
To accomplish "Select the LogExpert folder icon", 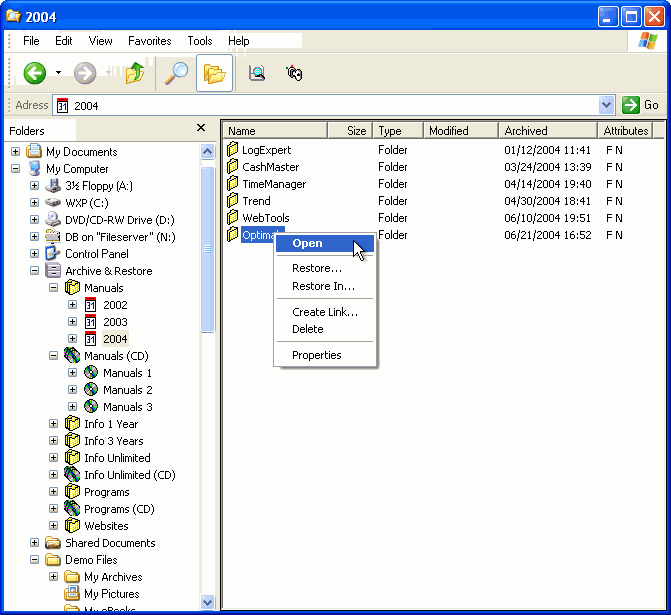I will pyautogui.click(x=233, y=149).
